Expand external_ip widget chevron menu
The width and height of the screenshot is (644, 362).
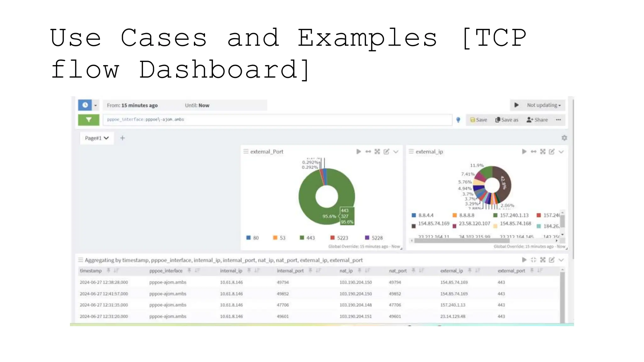[x=561, y=152]
